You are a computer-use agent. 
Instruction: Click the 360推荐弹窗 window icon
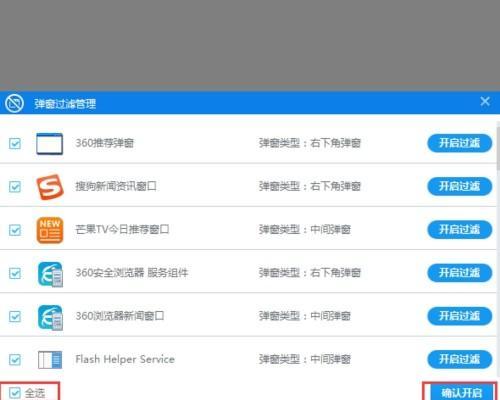coord(49,144)
